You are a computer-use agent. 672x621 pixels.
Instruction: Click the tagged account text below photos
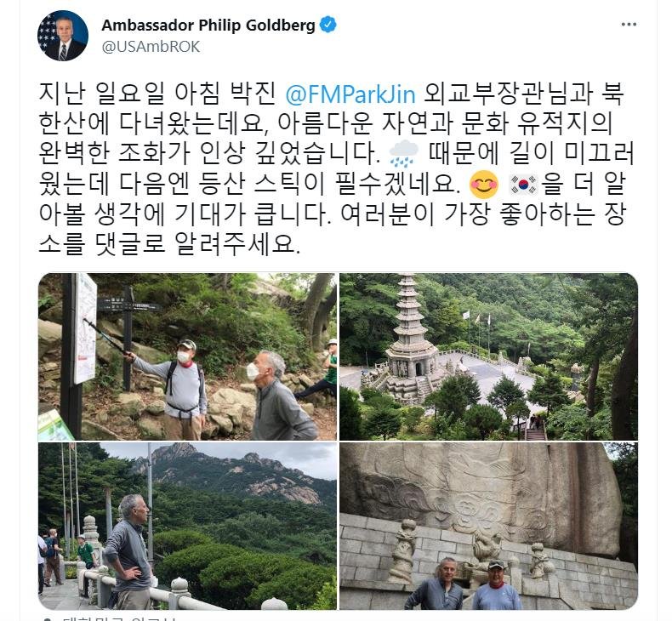[x=119, y=618]
